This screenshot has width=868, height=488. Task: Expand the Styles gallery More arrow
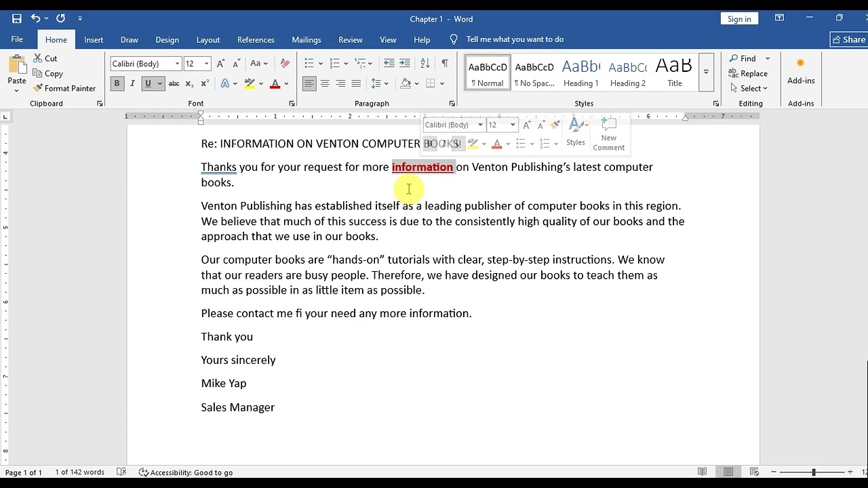pyautogui.click(x=706, y=72)
